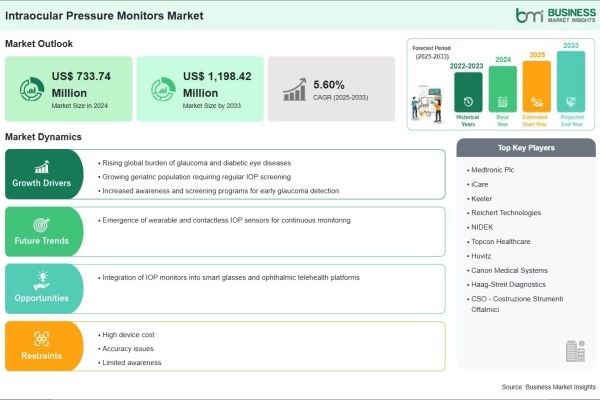The image size is (600, 400).
Task: Click the 'Base Year' caption
Action: (502, 121)
